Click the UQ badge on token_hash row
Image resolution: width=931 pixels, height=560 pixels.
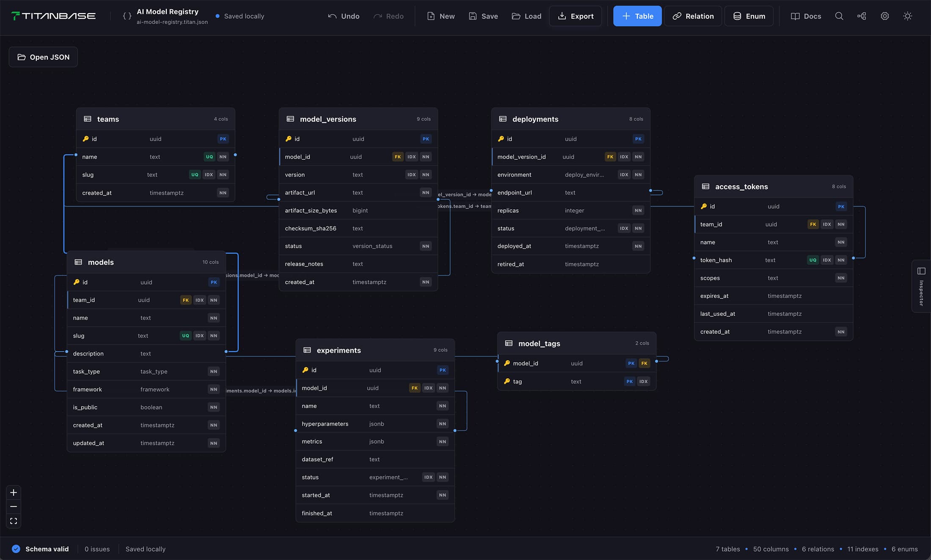(x=813, y=260)
